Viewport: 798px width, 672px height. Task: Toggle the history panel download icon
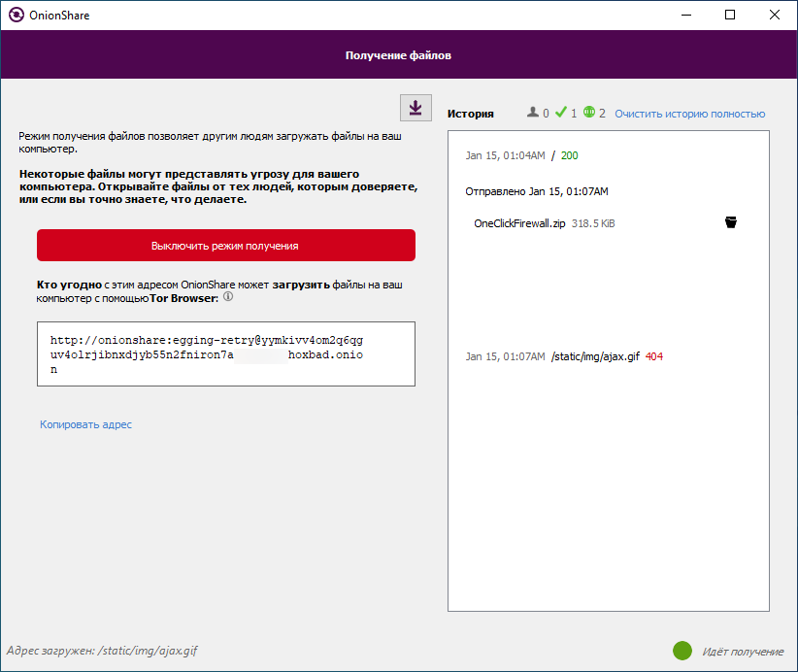[416, 108]
